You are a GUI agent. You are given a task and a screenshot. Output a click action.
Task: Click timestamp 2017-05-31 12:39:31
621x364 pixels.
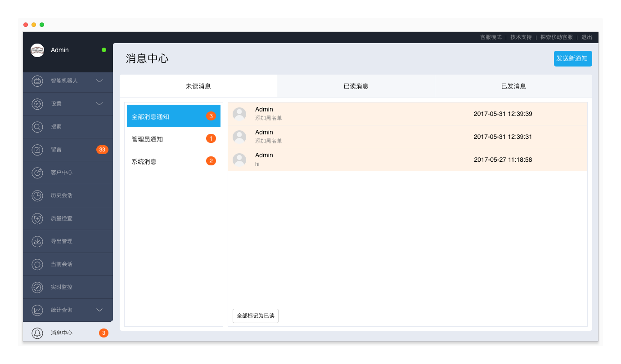coord(503,137)
